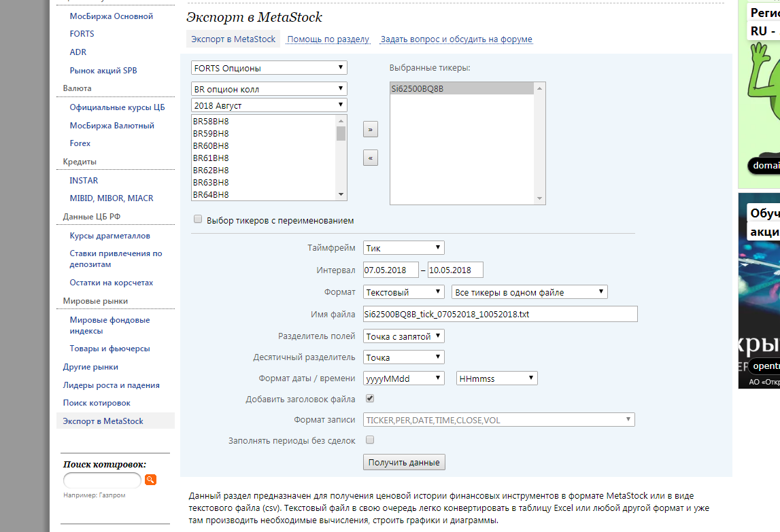The image size is (780, 532).
Task: Open the field separator dropdown
Action: click(x=403, y=336)
